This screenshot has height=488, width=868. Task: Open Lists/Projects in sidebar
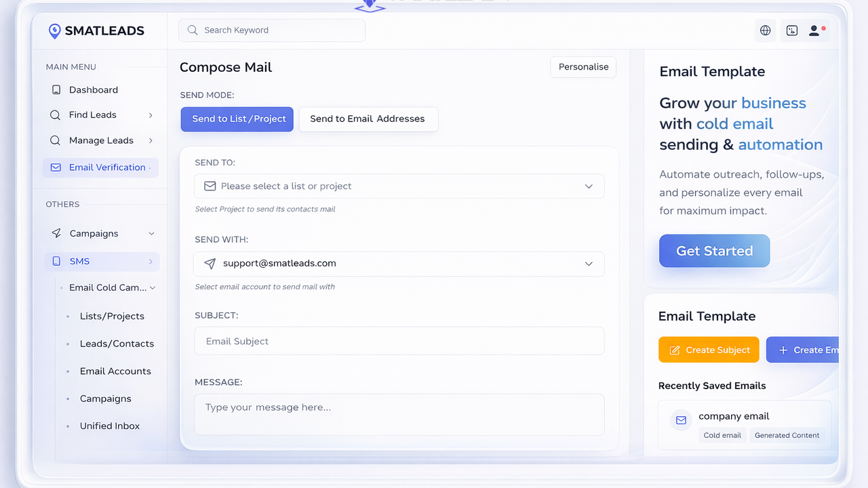tap(112, 317)
